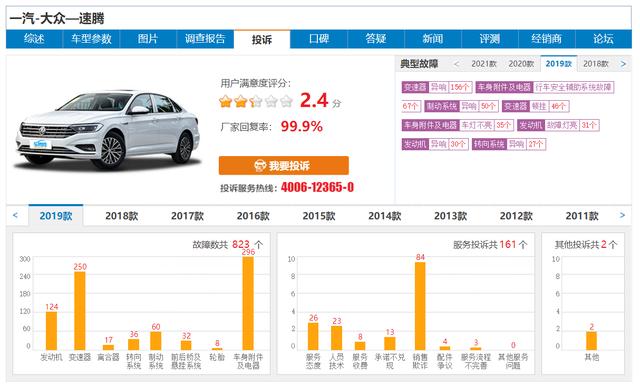
Task: Open the 口碑 tab
Action: point(319,39)
